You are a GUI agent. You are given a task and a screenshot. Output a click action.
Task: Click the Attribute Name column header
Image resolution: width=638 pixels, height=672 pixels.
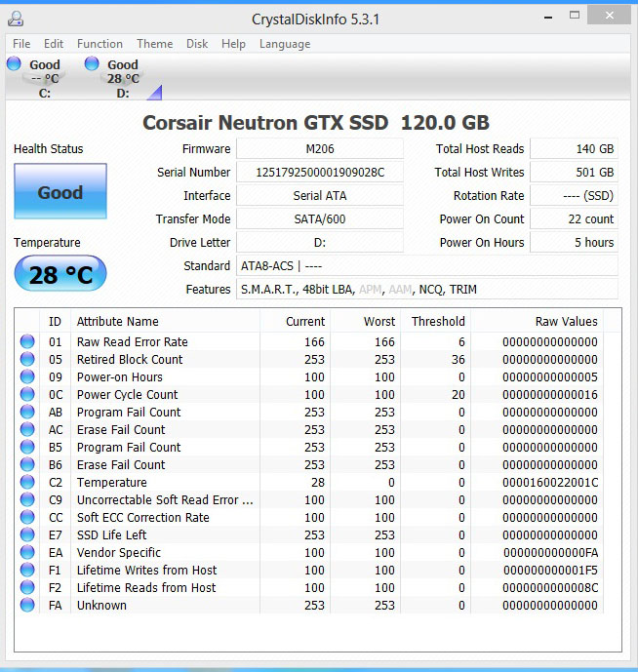165,321
